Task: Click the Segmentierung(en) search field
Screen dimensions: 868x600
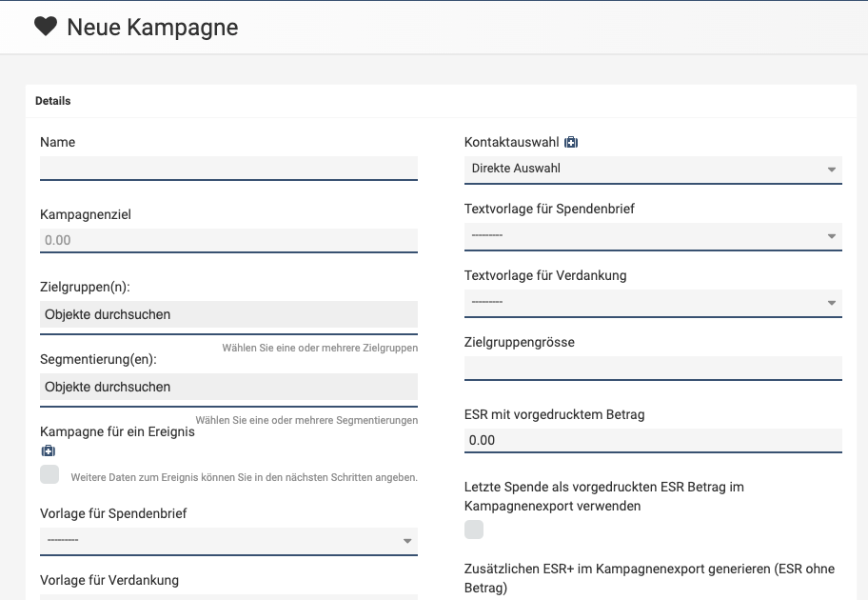Action: 228,387
